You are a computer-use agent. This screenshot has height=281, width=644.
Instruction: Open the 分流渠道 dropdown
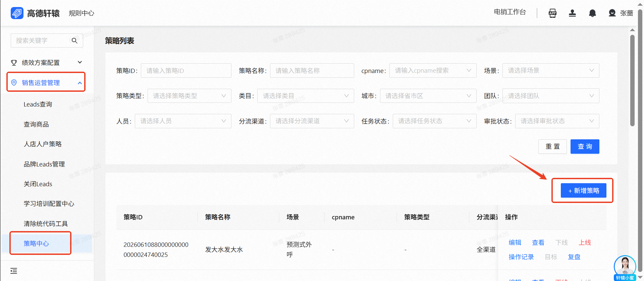[312, 121]
